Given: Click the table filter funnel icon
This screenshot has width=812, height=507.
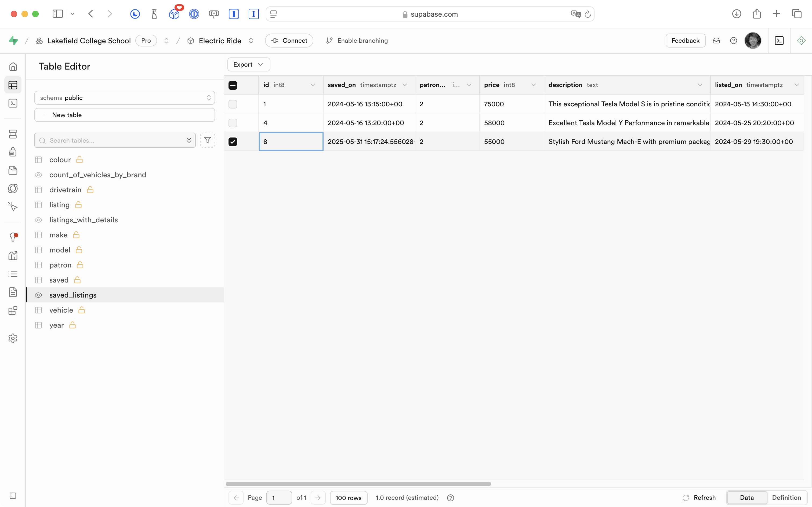Looking at the screenshot, I should [208, 140].
